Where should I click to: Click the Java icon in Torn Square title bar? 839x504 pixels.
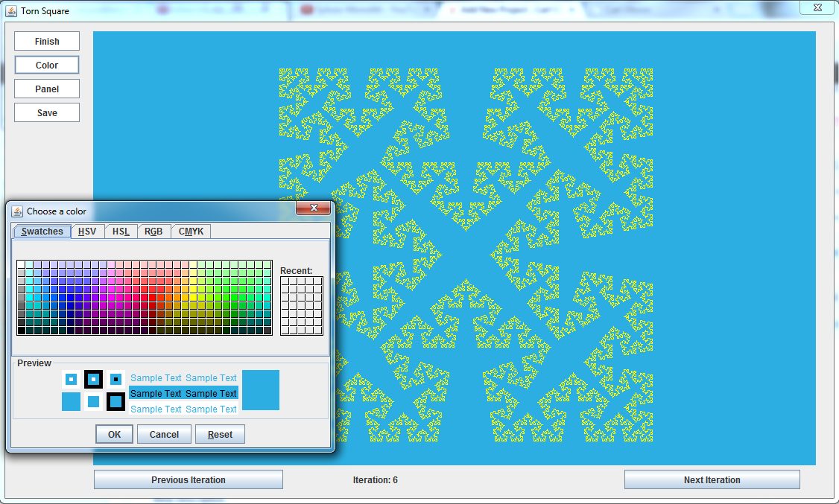click(11, 11)
